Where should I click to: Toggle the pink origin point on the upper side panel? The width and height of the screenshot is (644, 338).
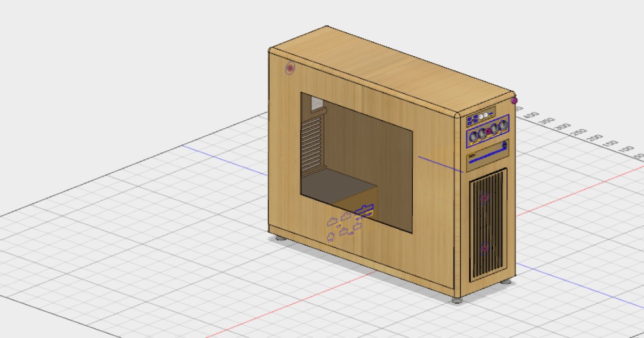(x=290, y=67)
